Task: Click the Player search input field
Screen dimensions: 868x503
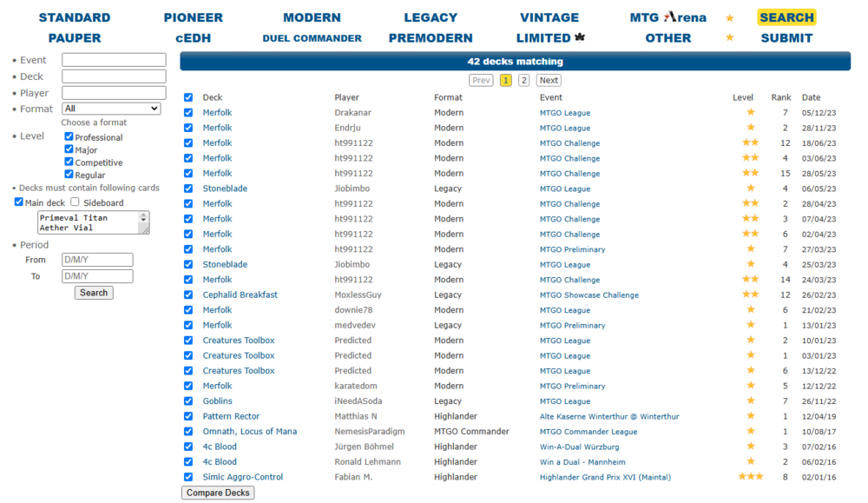Action: pyautogui.click(x=114, y=93)
